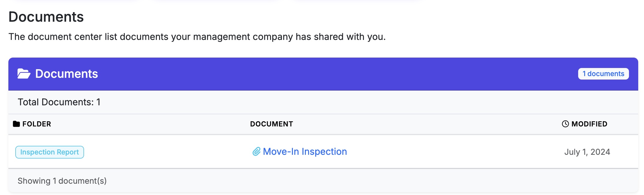Click the "1 documents" count badge
644x195 pixels.
point(603,74)
